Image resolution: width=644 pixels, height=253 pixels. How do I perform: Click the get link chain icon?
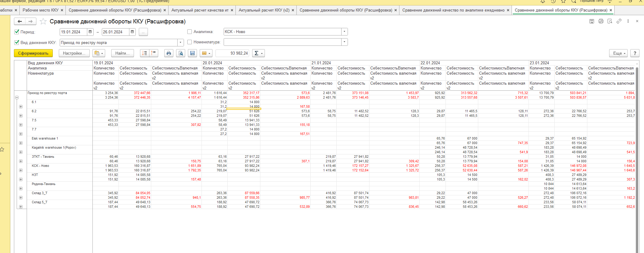[619, 21]
